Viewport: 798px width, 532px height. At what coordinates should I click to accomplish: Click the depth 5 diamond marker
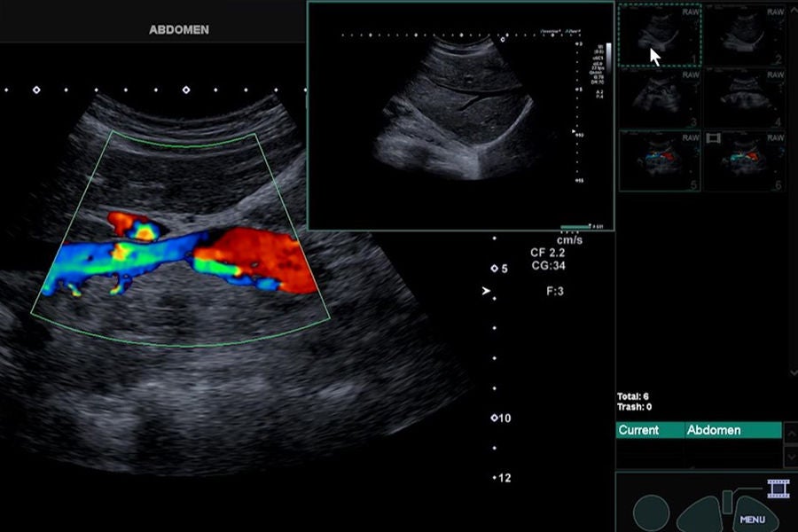pyautogui.click(x=494, y=269)
